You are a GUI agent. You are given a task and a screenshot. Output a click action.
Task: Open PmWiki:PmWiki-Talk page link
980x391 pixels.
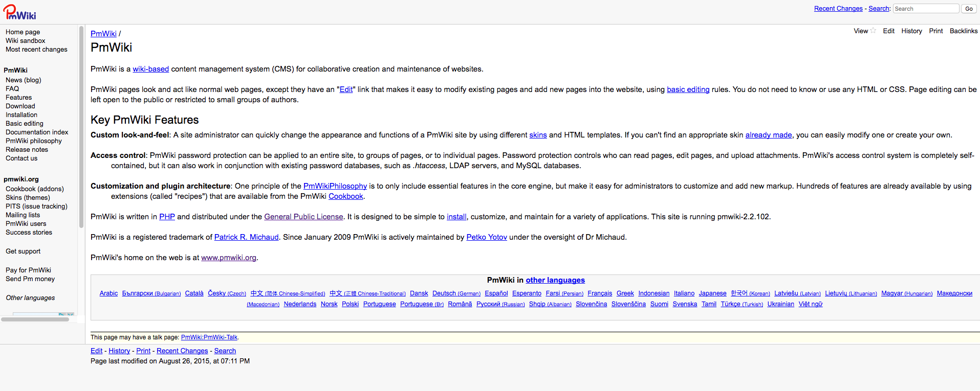pyautogui.click(x=209, y=337)
